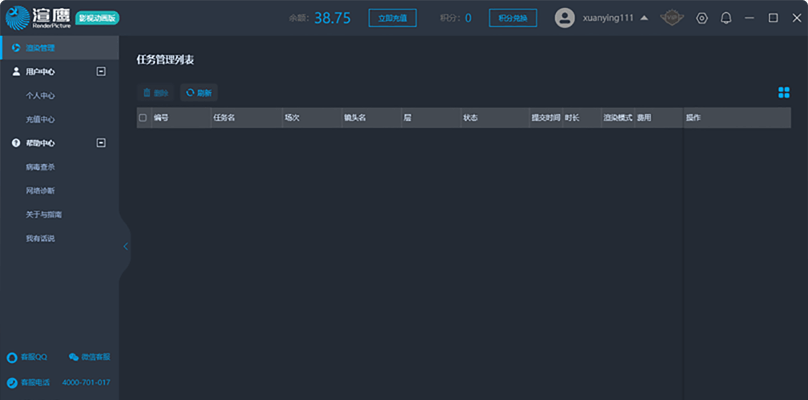Open 个人中心 in the sidebar
808x400 pixels.
click(x=40, y=96)
